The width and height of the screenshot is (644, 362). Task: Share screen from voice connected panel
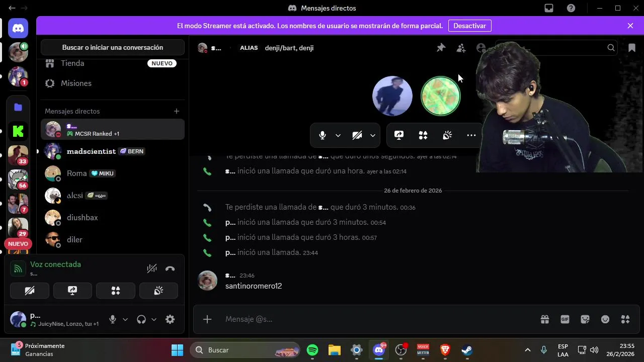[x=72, y=291]
